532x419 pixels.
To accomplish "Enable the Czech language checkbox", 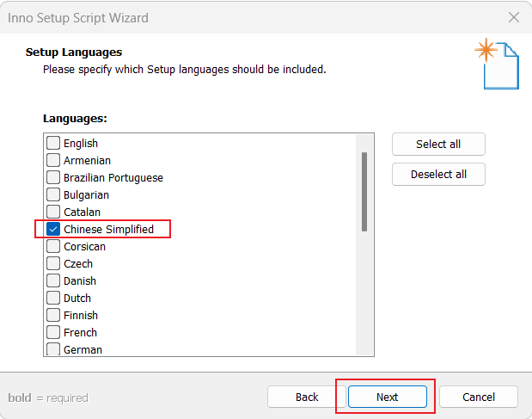I will 53,263.
